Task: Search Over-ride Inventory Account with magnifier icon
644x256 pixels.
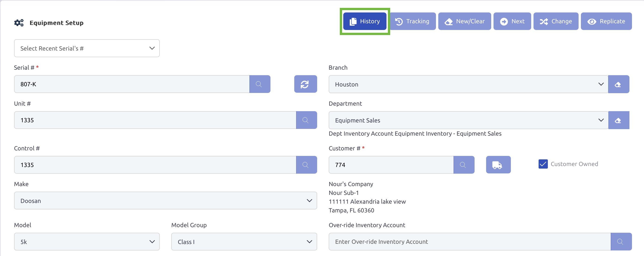Action: click(x=621, y=241)
